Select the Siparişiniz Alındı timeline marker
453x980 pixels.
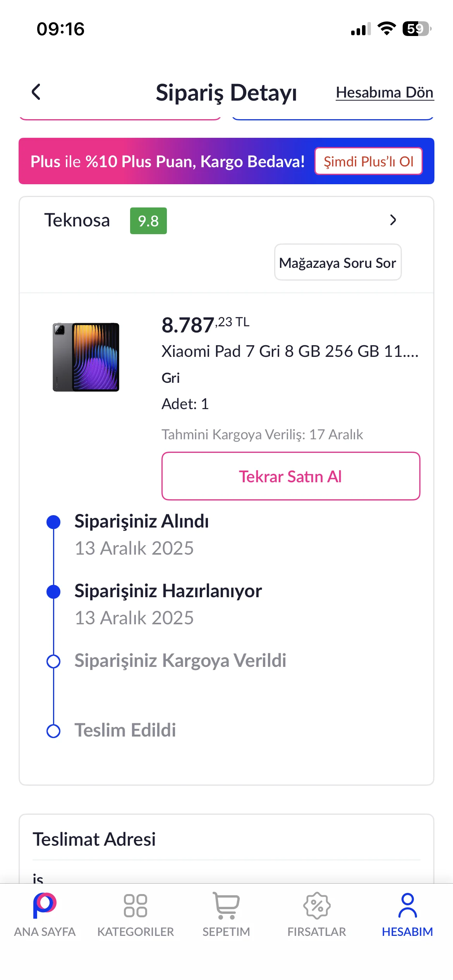53,522
